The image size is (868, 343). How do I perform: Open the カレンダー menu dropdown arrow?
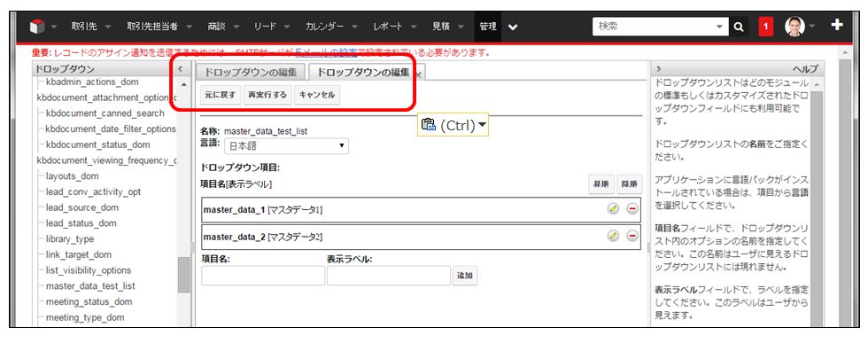point(354,27)
